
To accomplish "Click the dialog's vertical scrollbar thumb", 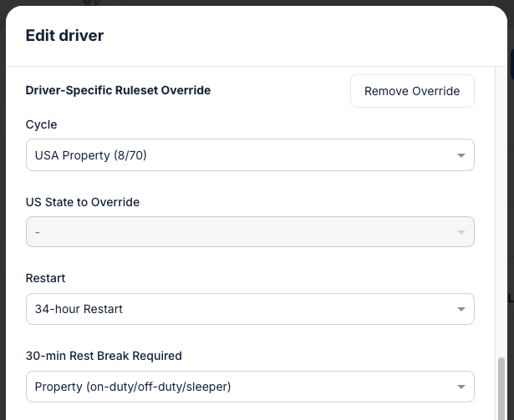I will click(501, 387).
